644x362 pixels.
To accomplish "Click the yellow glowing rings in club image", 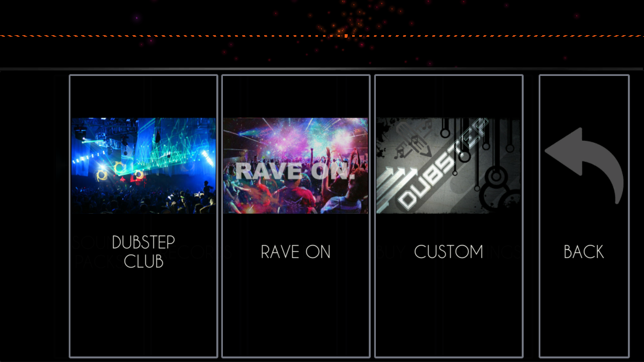I will click(120, 171).
